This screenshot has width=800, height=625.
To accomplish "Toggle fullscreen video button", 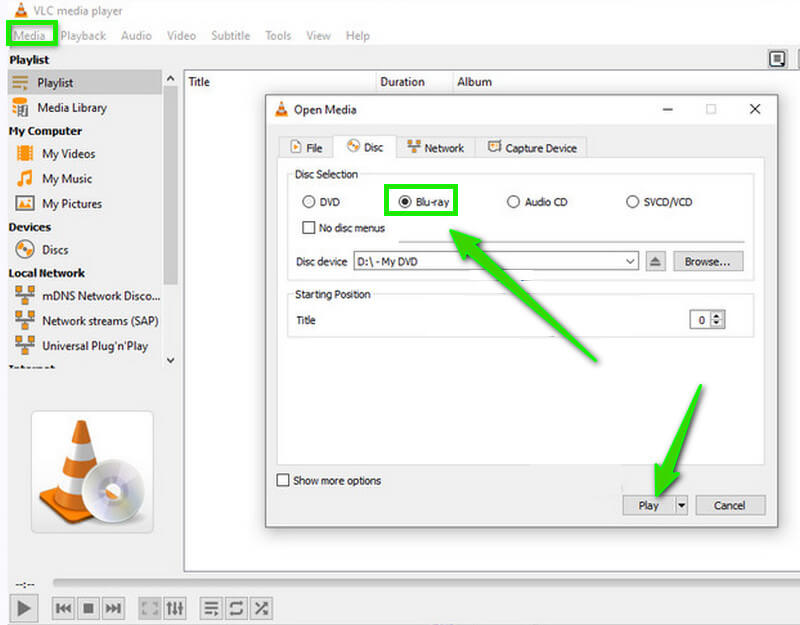I will tap(150, 608).
